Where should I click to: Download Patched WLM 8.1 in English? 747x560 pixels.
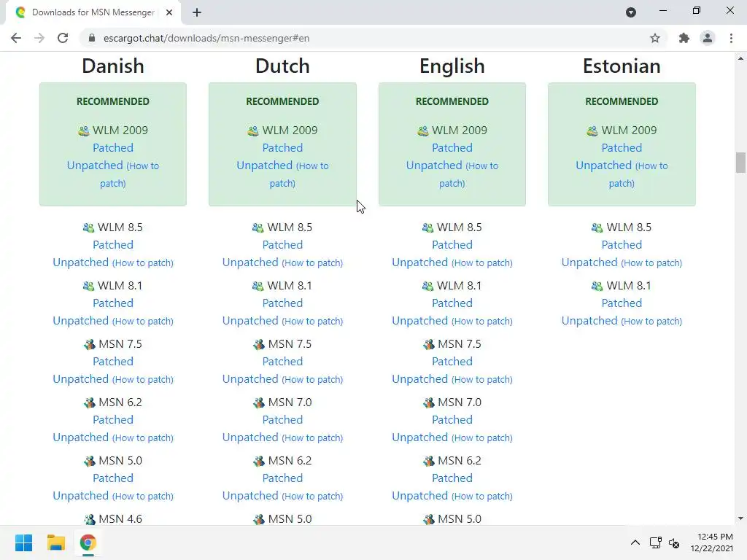452,303
